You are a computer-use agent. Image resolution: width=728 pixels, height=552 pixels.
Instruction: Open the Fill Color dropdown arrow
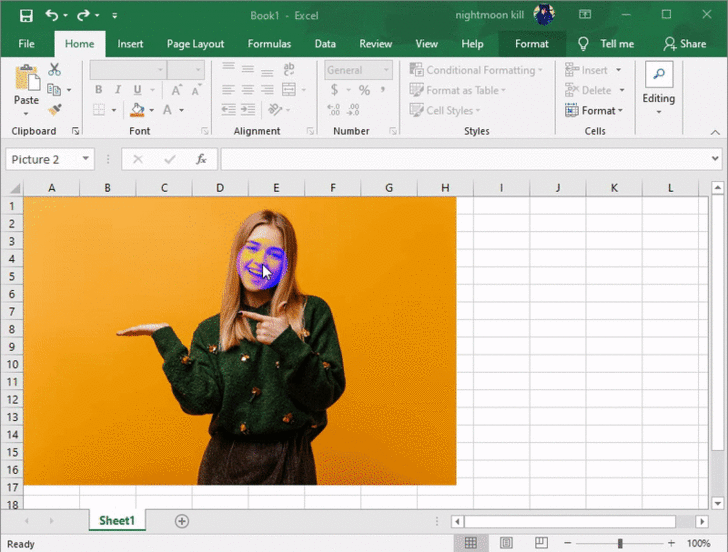[152, 110]
